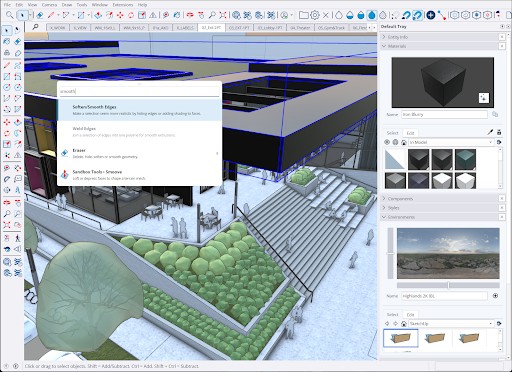512x372 pixels.
Task: Pick the teal green material swatch
Action: (x=465, y=159)
